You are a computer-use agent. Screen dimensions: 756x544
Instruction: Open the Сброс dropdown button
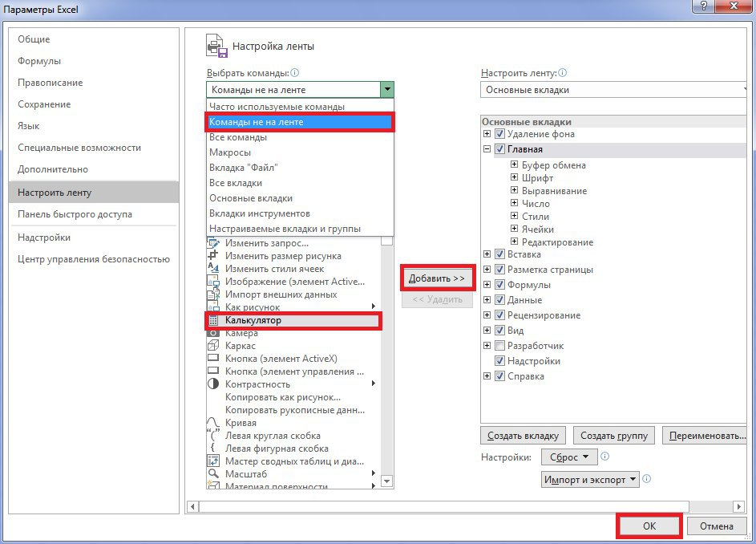point(569,457)
